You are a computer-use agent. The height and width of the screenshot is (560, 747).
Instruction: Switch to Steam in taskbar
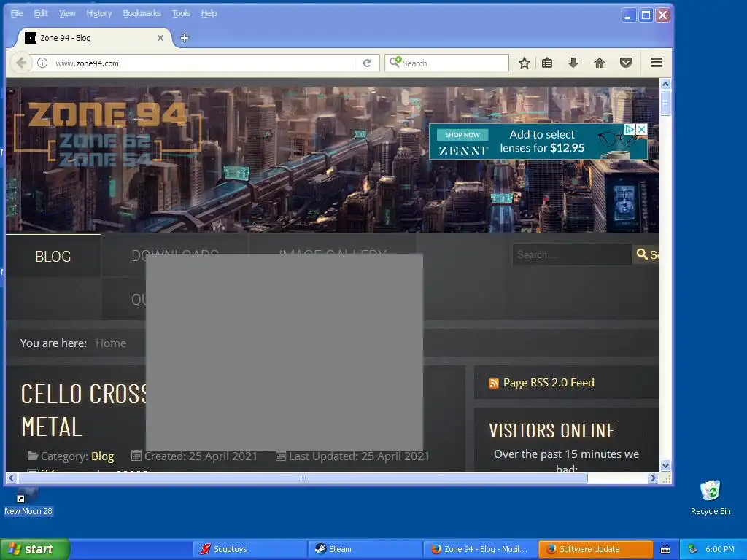coord(365,549)
